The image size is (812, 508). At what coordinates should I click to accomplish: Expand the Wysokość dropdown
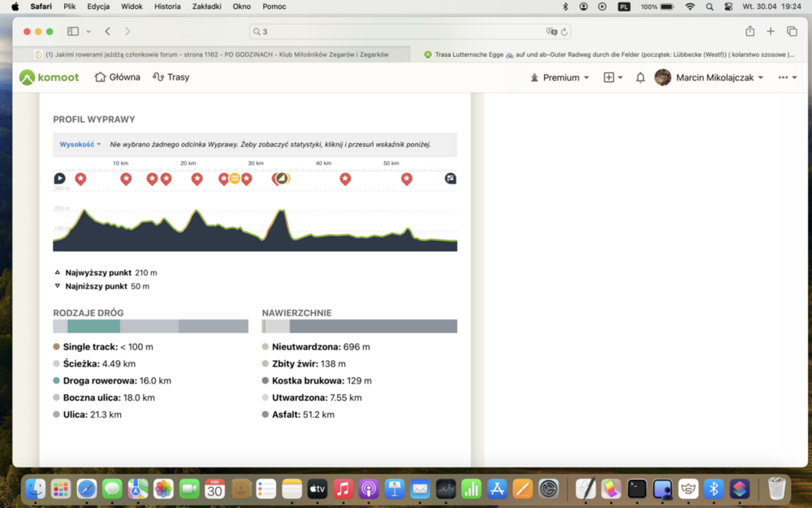(80, 145)
